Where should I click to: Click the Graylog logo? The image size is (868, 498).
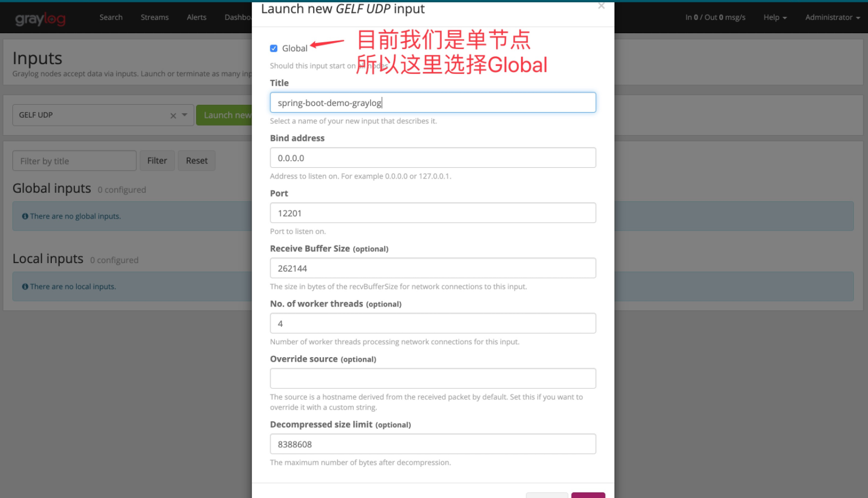click(x=40, y=17)
